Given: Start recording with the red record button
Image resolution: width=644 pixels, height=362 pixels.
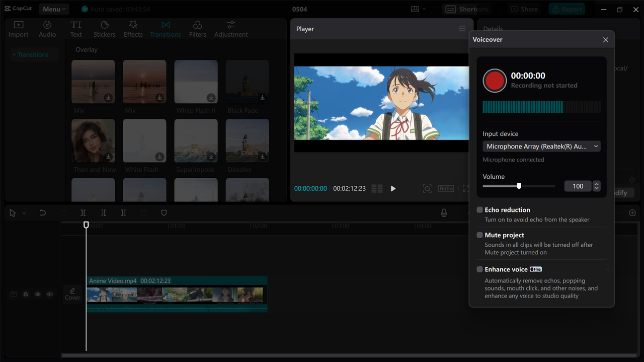Looking at the screenshot, I should [495, 81].
